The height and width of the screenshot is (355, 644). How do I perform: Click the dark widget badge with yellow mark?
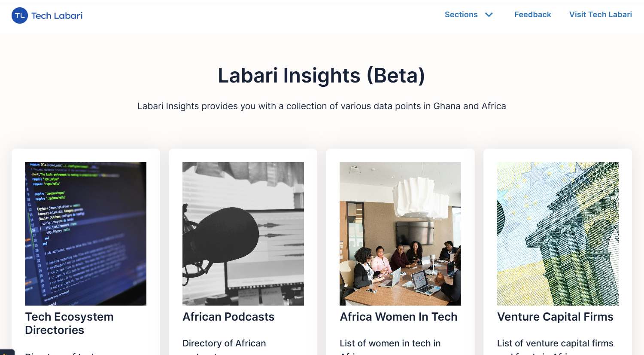coord(6,352)
